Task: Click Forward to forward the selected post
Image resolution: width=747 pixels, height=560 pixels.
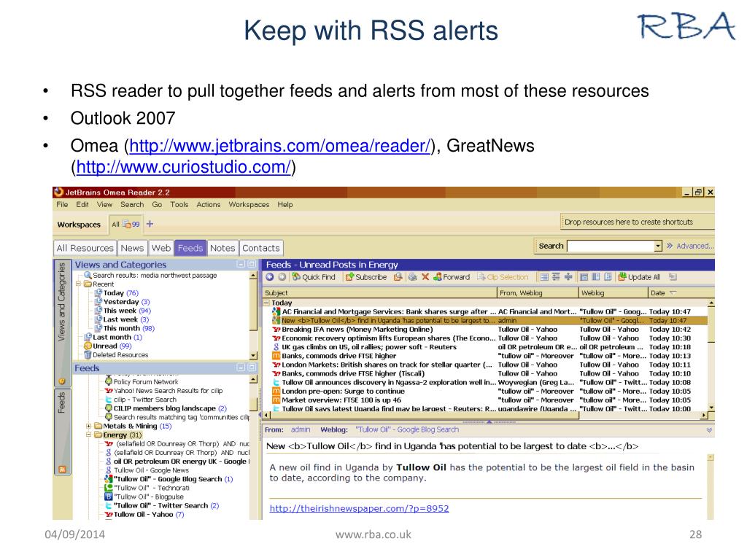Action: pos(451,276)
